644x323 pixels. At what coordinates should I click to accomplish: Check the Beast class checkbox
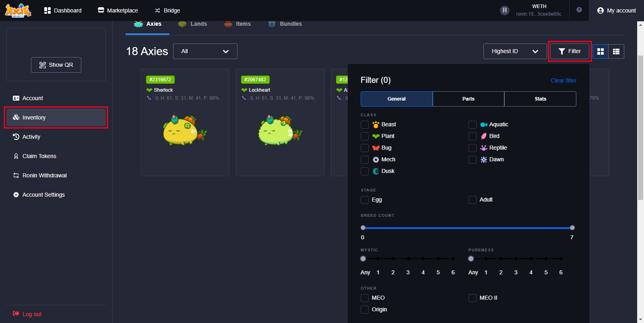click(x=365, y=125)
